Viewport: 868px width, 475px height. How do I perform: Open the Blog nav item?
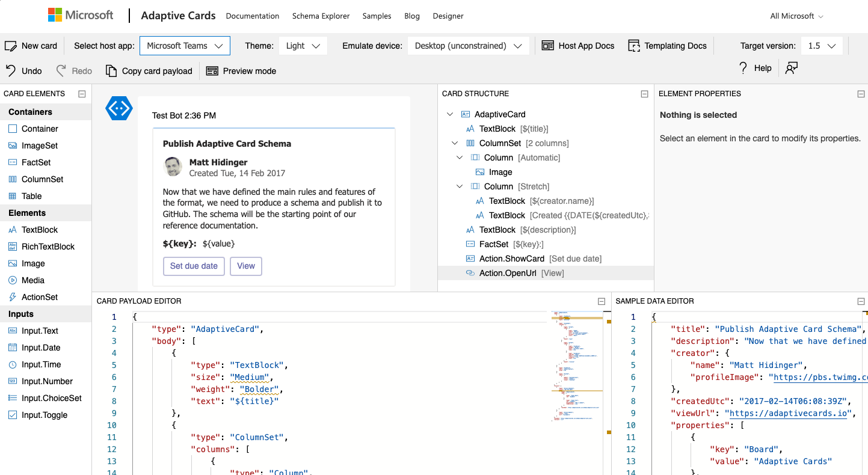(412, 16)
